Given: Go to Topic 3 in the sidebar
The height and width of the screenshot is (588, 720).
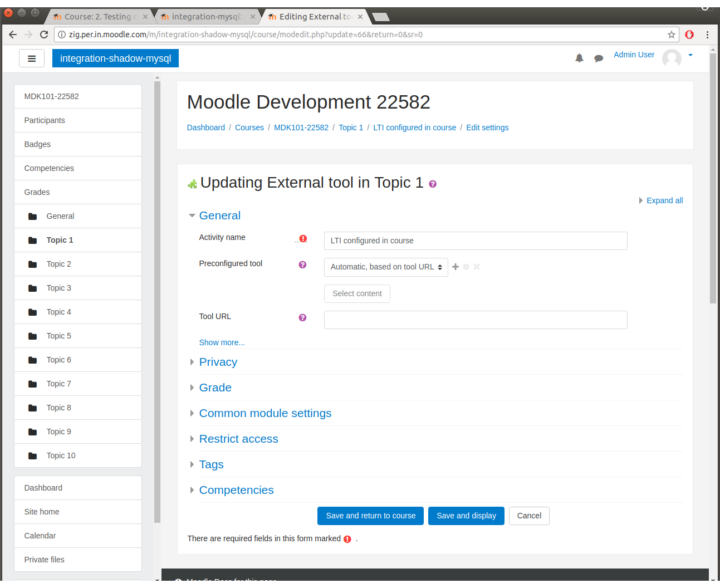Looking at the screenshot, I should tap(78, 288).
